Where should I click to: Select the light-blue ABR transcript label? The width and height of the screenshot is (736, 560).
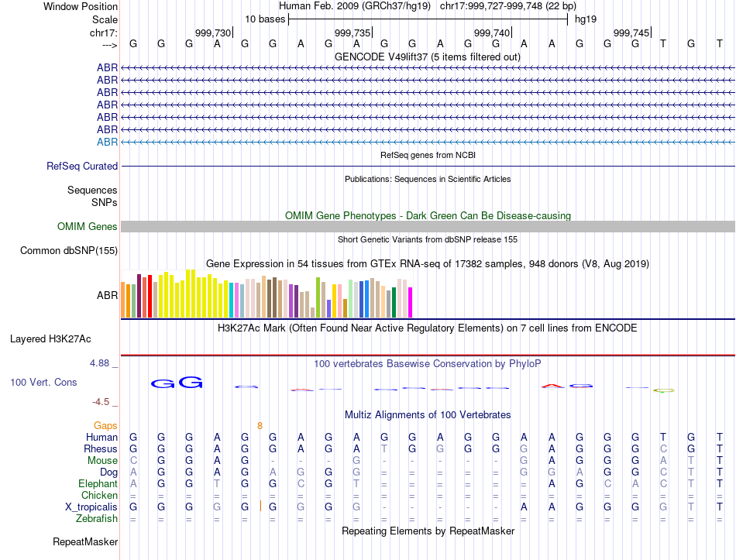coord(107,142)
